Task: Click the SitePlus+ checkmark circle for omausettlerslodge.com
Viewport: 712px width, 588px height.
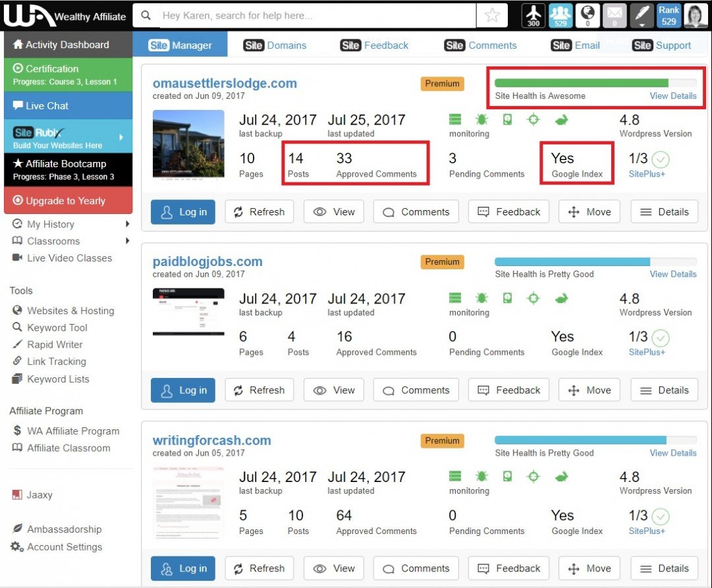Action: 660,159
